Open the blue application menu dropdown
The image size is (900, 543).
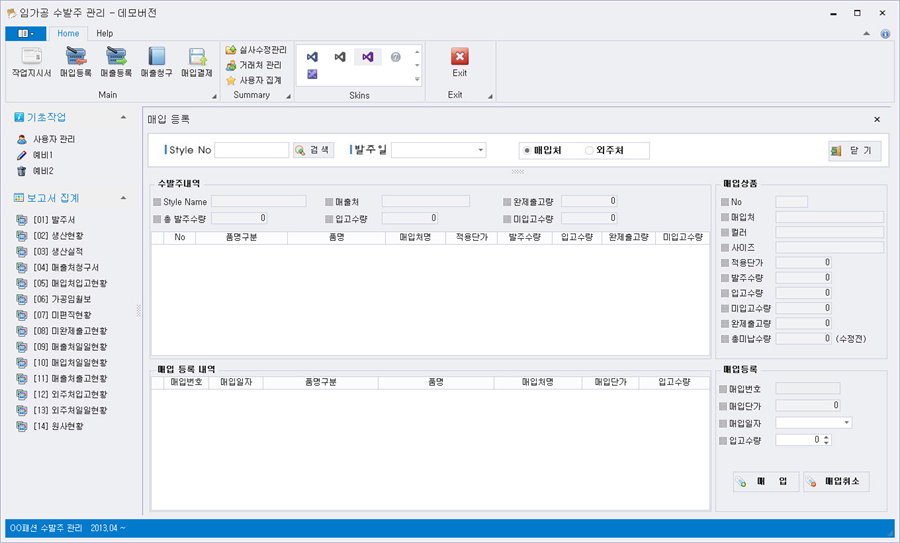click(x=25, y=34)
